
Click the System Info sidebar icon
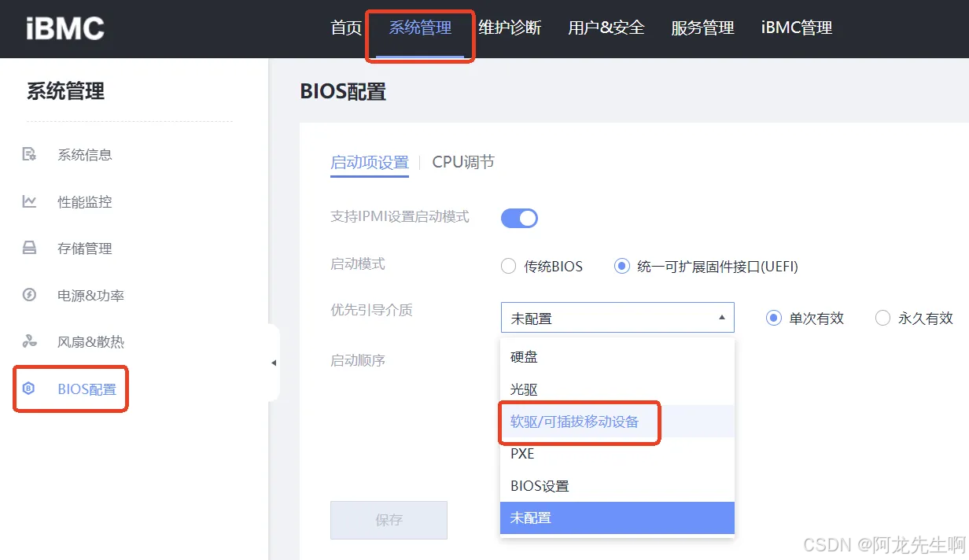tap(29, 154)
